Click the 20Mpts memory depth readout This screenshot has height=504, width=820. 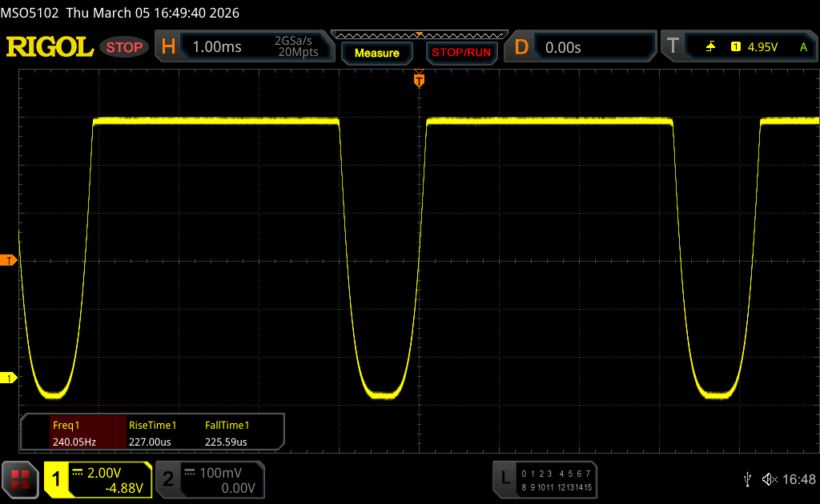coord(298,52)
